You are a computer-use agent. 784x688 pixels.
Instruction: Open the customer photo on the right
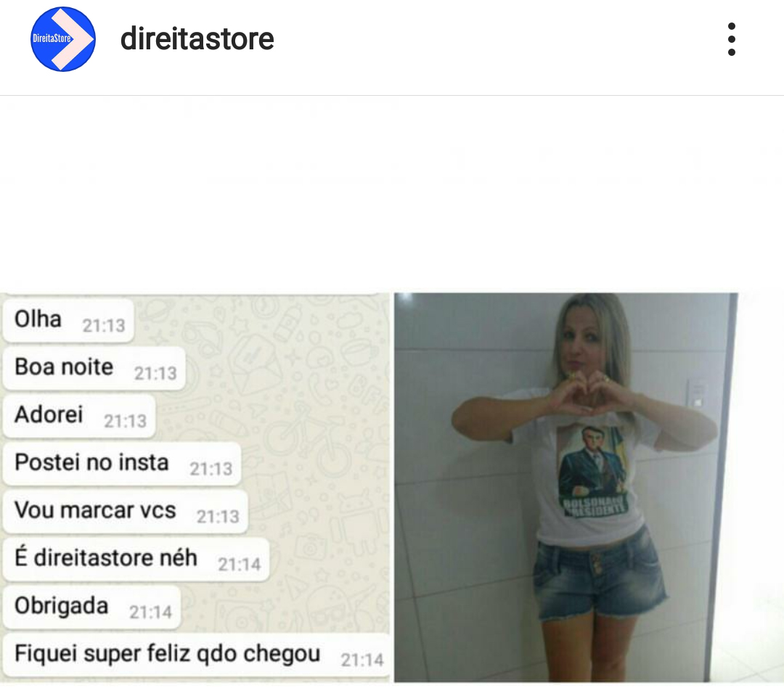click(x=566, y=488)
